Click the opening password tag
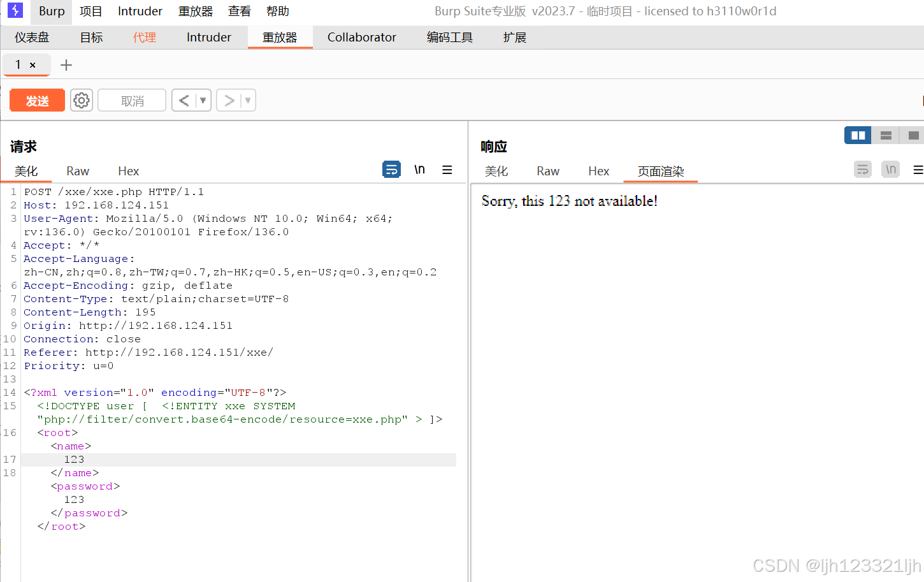Viewport: 924px width, 582px height. point(85,486)
